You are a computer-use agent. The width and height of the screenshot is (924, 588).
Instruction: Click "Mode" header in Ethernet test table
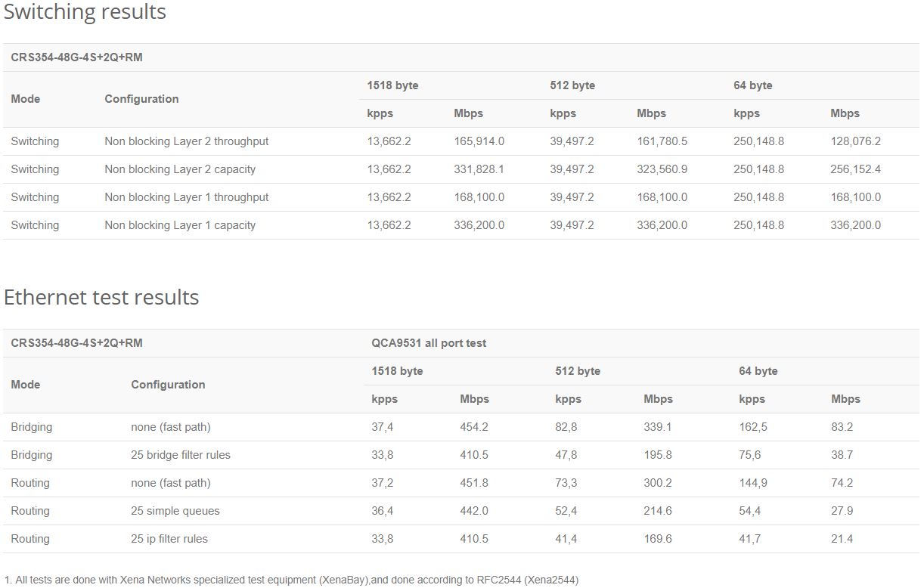coord(26,385)
